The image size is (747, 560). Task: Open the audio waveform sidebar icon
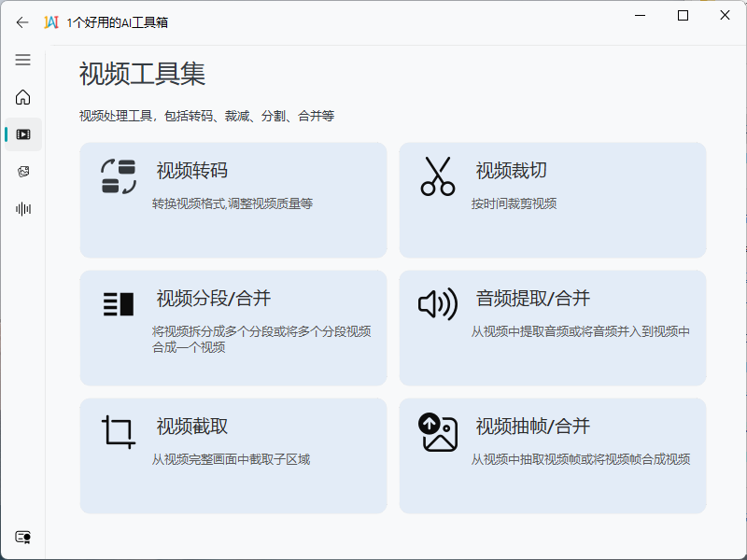(x=23, y=208)
